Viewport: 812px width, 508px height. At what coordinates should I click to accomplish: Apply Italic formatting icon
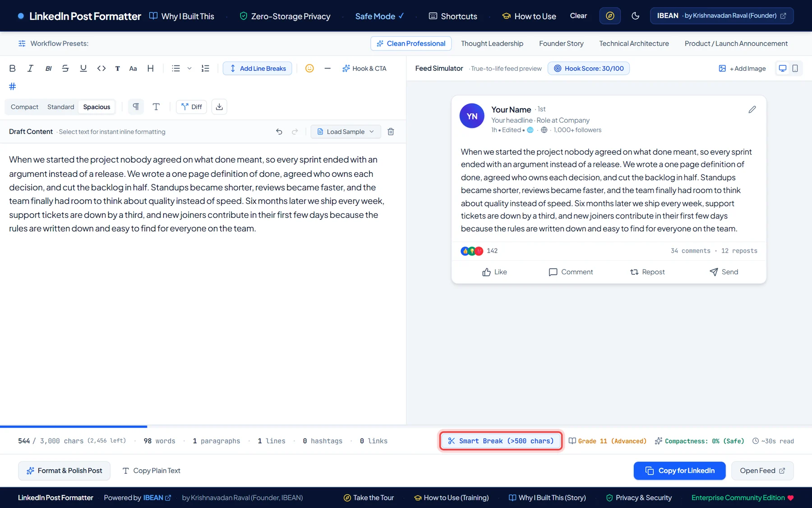30,68
